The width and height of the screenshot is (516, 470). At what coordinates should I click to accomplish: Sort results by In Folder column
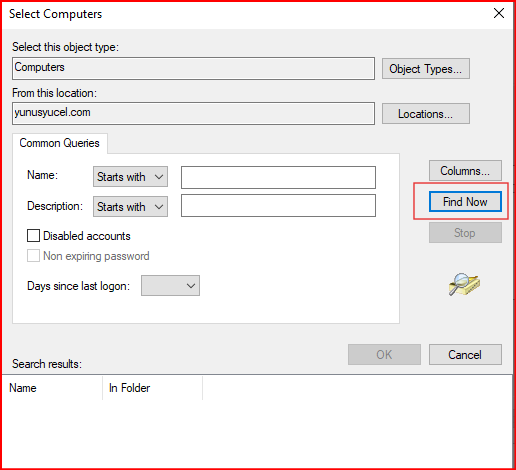[152, 388]
